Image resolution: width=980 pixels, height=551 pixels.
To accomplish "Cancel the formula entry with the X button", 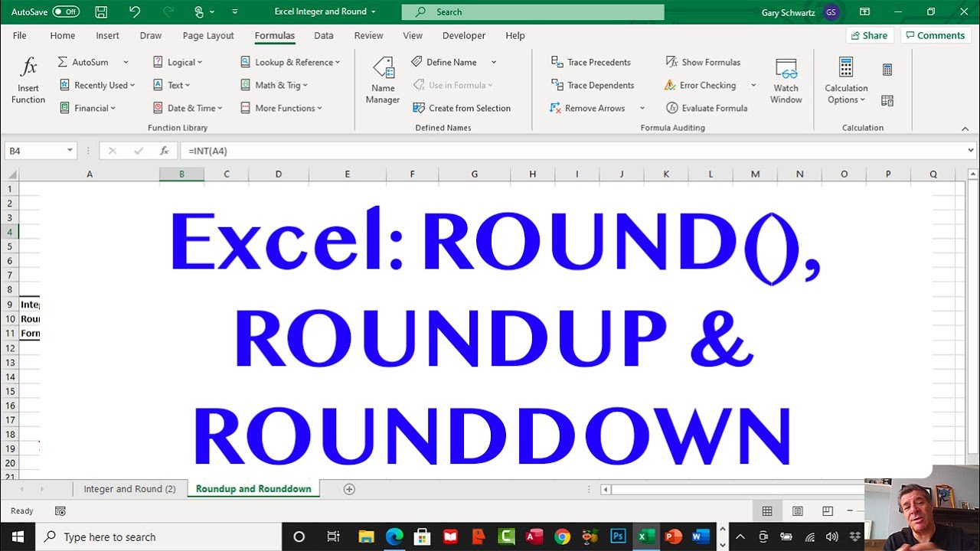I will pyautogui.click(x=113, y=151).
